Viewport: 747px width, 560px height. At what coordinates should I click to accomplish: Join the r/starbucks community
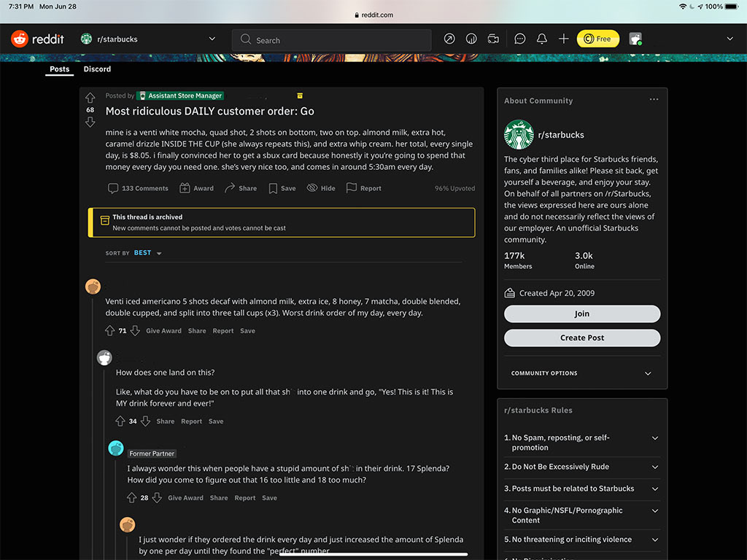click(x=581, y=314)
